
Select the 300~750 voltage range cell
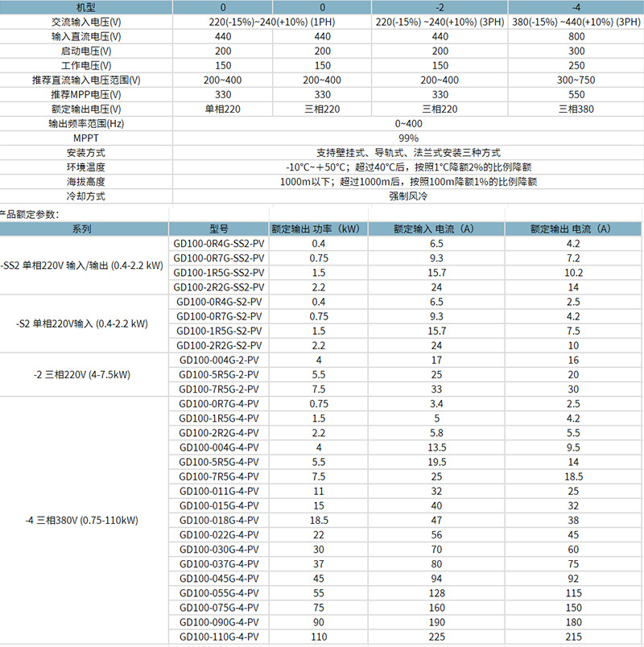click(x=576, y=80)
